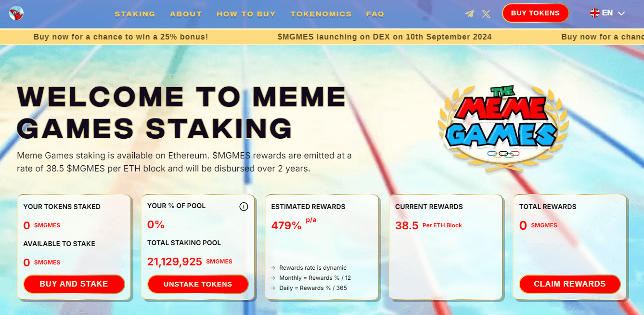Image resolution: width=644 pixels, height=315 pixels.
Task: Click the Unstake Tokens button
Action: point(198,284)
